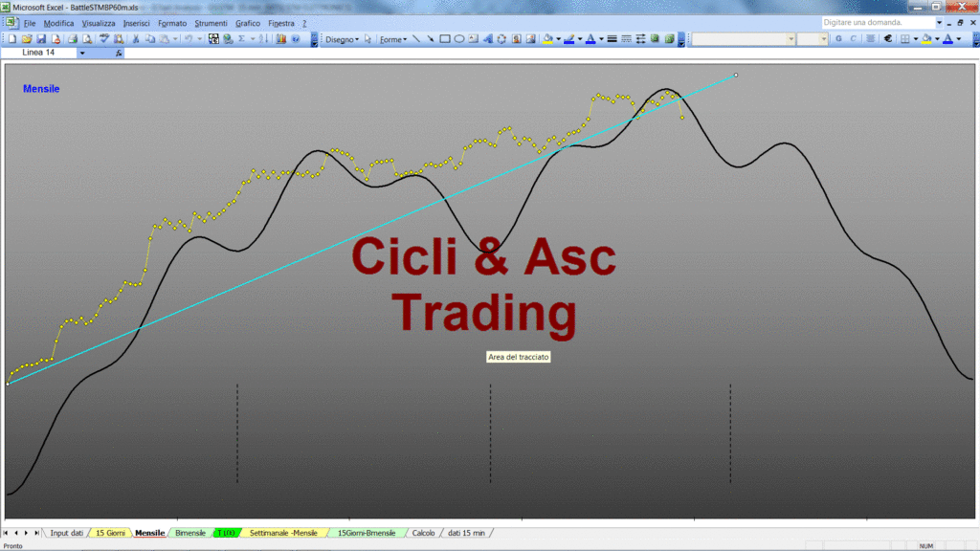The image size is (980, 551).
Task: Open the Disegno drawing menu dropdown
Action: 342,39
